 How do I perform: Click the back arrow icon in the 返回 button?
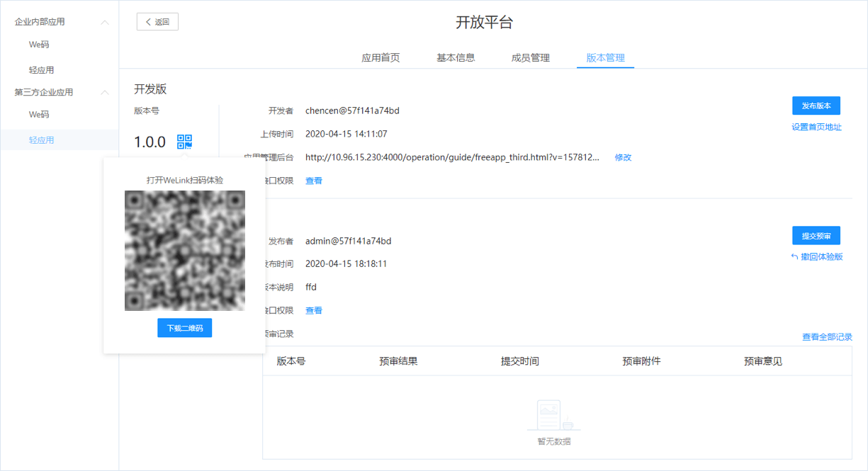click(149, 21)
